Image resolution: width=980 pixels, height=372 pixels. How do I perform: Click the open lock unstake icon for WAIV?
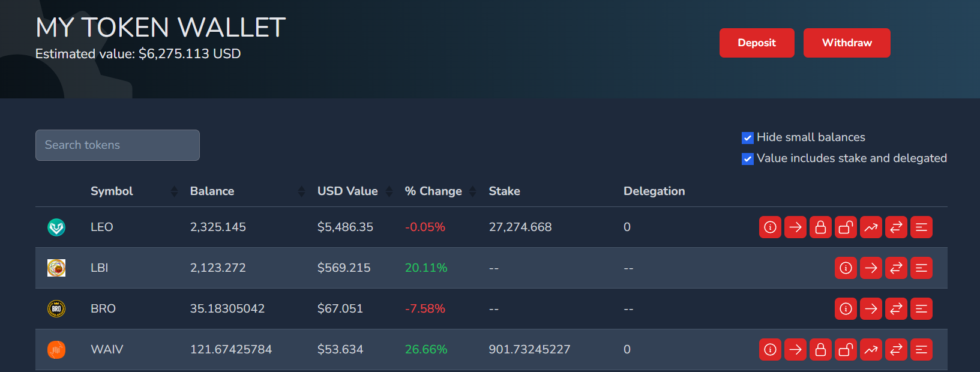click(x=846, y=350)
